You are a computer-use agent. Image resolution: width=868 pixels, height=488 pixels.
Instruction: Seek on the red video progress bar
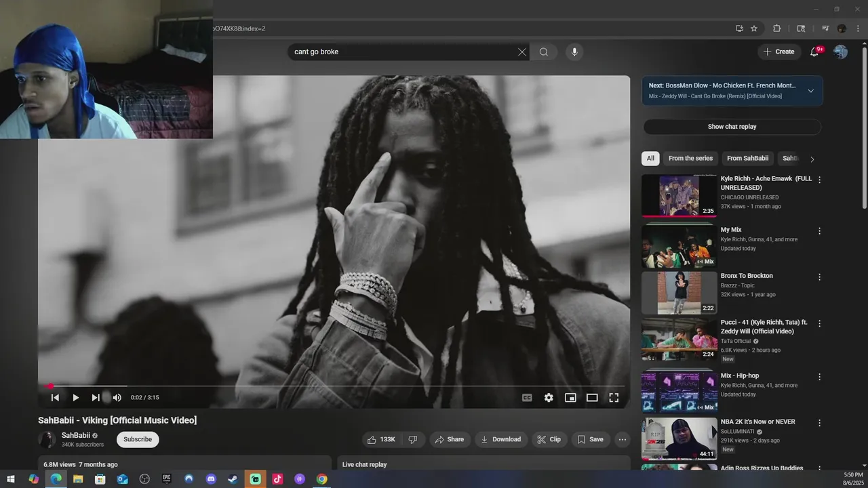click(334, 386)
